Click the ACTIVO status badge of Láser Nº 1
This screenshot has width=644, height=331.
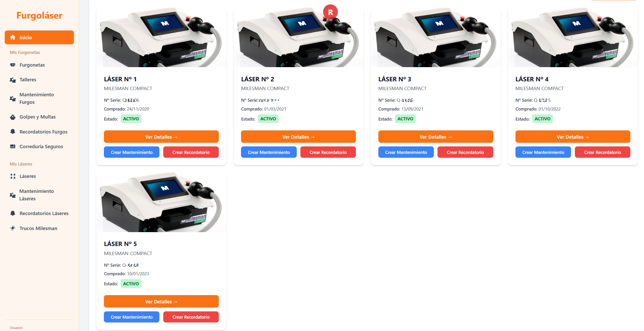[x=131, y=119]
